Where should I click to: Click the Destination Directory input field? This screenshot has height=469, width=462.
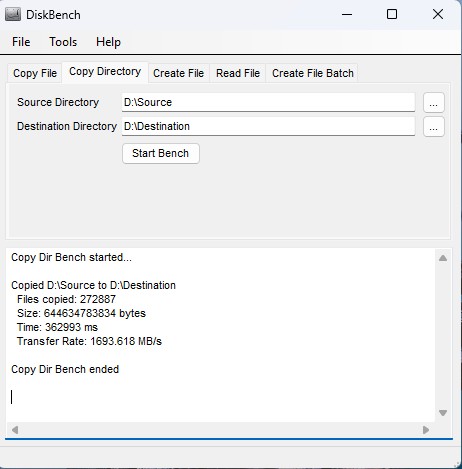(268, 126)
